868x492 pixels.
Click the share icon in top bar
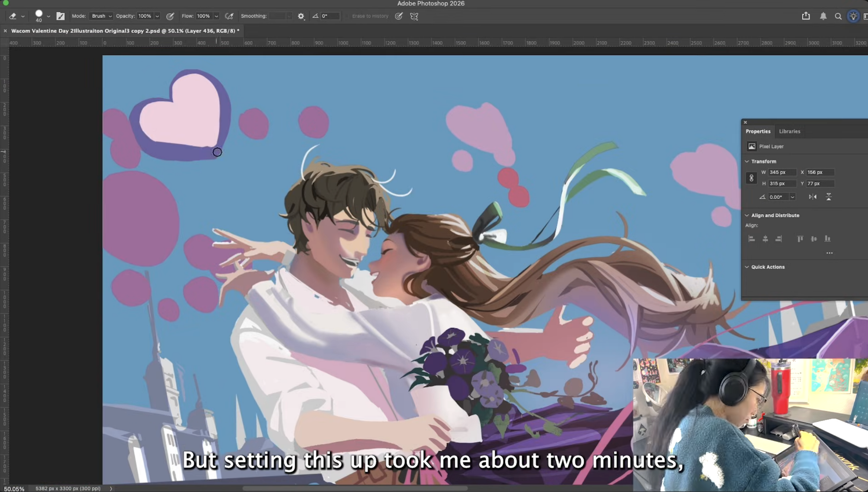pos(806,16)
